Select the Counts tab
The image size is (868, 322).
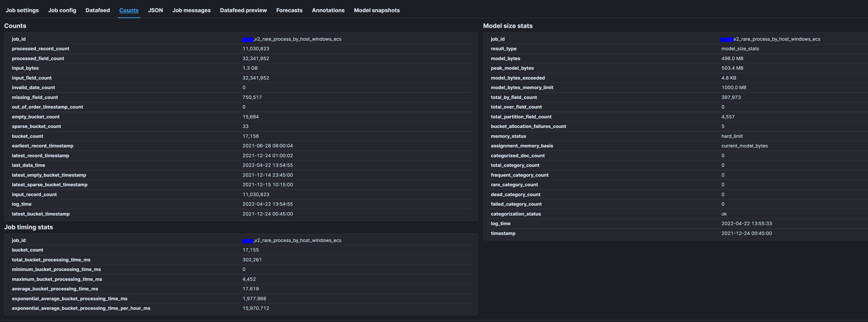[x=129, y=10]
